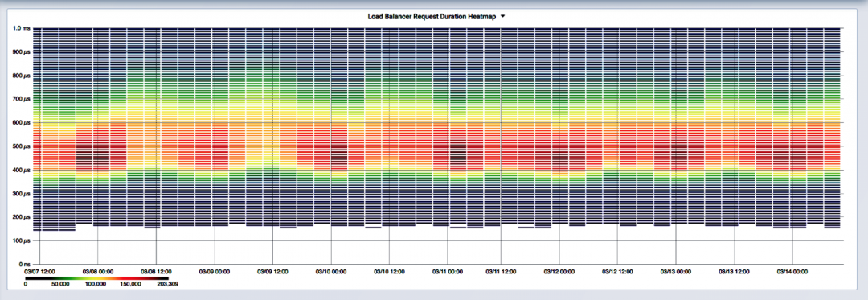
Task: Click the 03/13 12:00 time axis label
Action: [x=734, y=272]
